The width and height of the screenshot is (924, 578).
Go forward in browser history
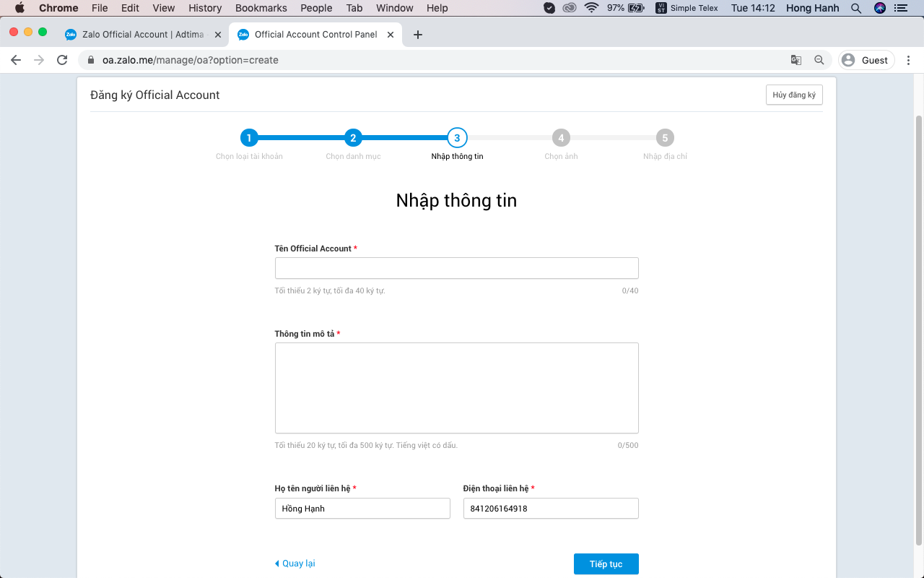click(x=39, y=60)
